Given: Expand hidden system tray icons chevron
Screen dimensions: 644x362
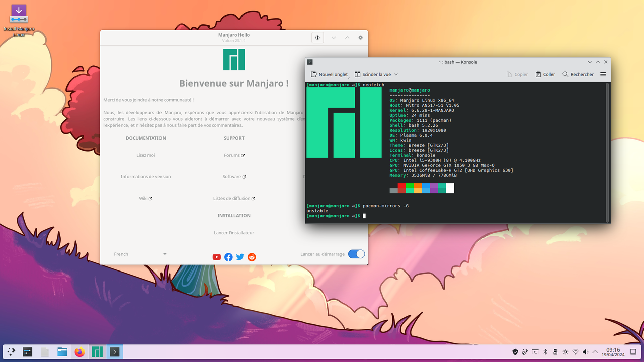Looking at the screenshot, I should click(x=595, y=352).
